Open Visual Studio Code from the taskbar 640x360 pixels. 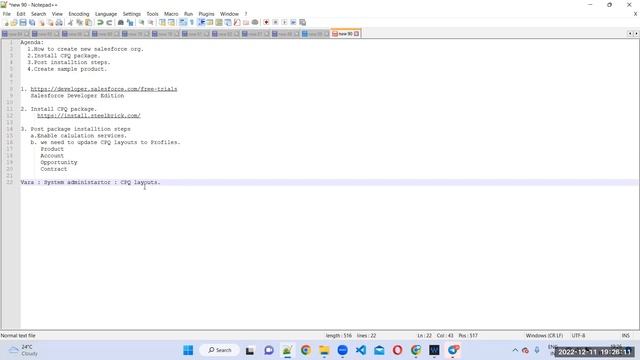(x=361, y=350)
